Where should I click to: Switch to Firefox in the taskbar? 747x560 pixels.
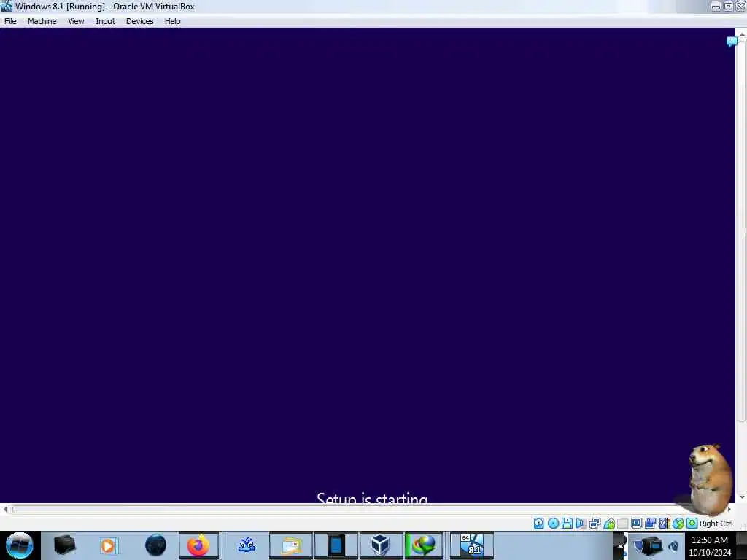pyautogui.click(x=198, y=545)
